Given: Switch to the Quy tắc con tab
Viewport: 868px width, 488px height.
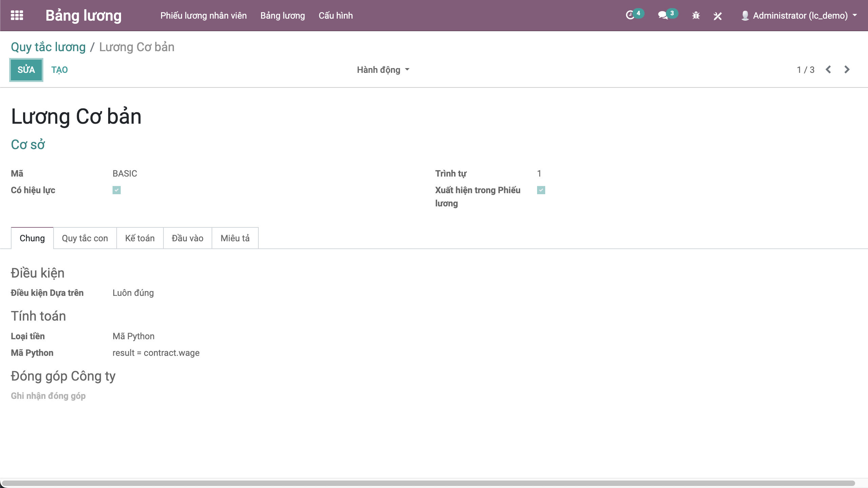Looking at the screenshot, I should click(x=85, y=238).
